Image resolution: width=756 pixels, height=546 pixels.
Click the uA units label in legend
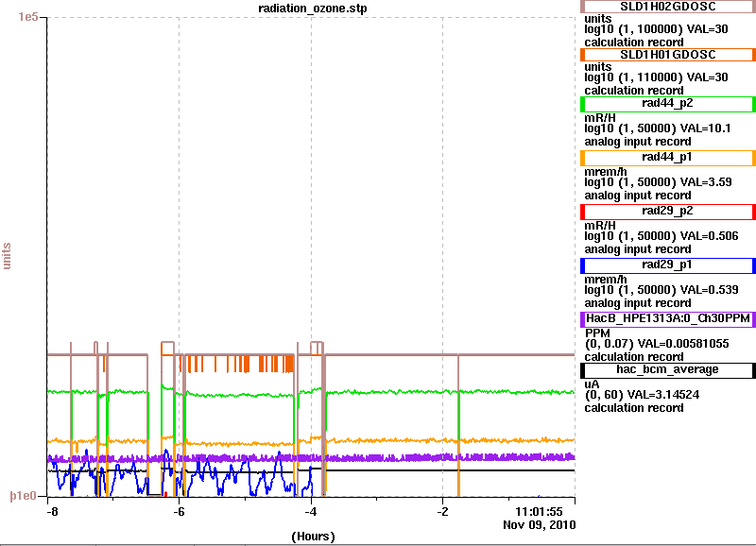[x=593, y=384]
